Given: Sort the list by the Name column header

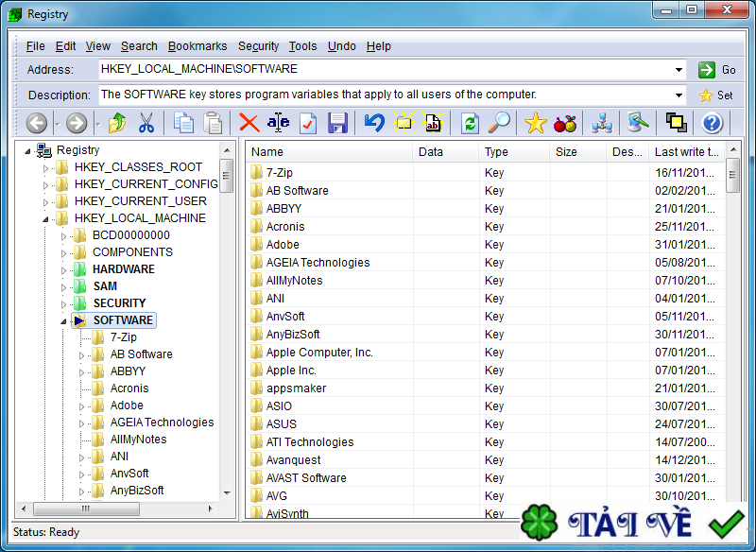Looking at the screenshot, I should (x=328, y=152).
